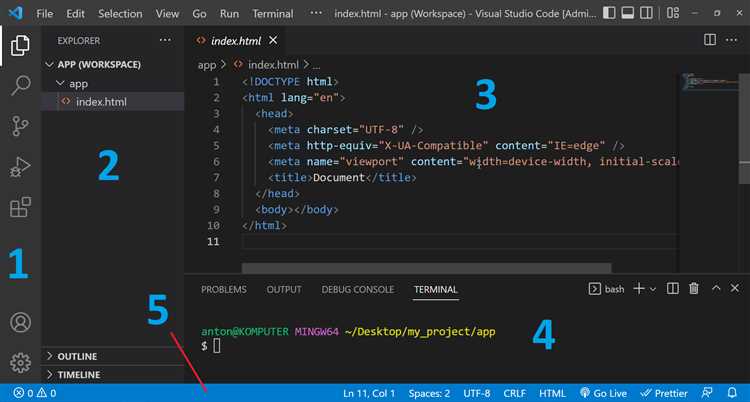Split the terminal pane
Viewport: 750px width, 402px height.
[x=672, y=289]
